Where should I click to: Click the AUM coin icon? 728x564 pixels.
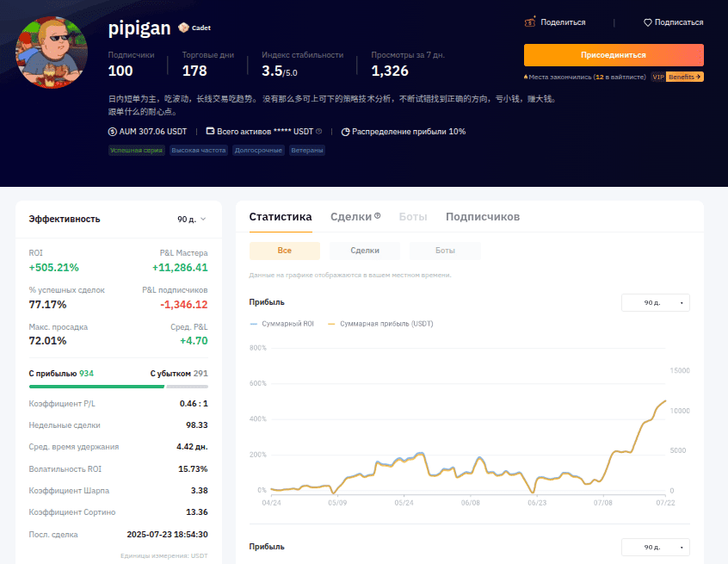coord(113,132)
